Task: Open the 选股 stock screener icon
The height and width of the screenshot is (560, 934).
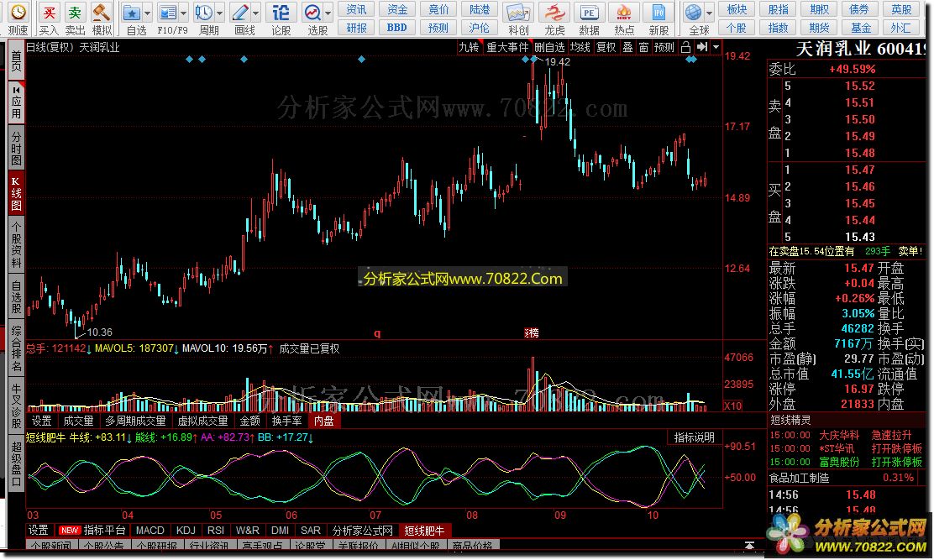Action: click(312, 12)
